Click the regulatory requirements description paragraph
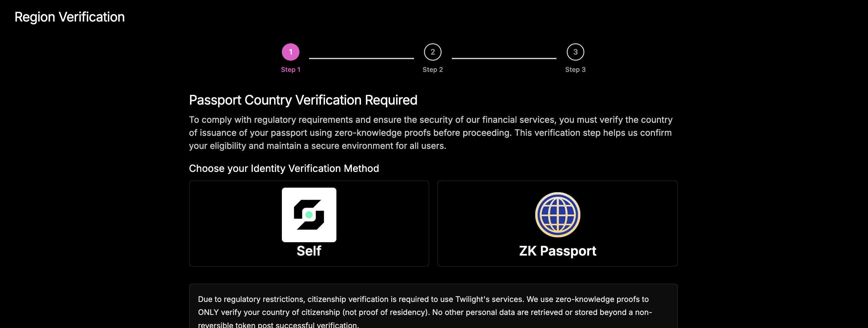 pos(430,132)
